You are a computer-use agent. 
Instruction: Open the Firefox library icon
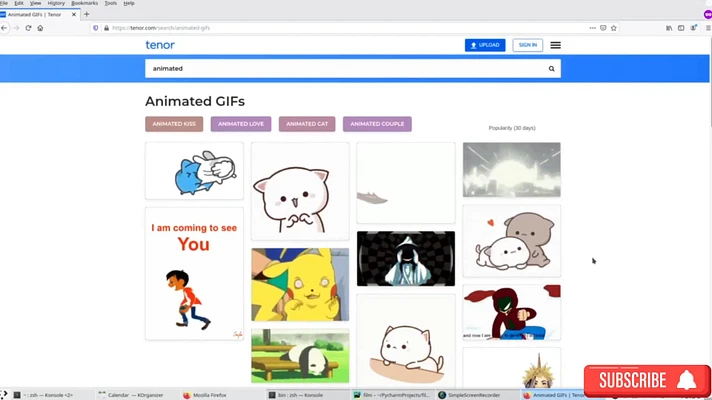pos(669,28)
